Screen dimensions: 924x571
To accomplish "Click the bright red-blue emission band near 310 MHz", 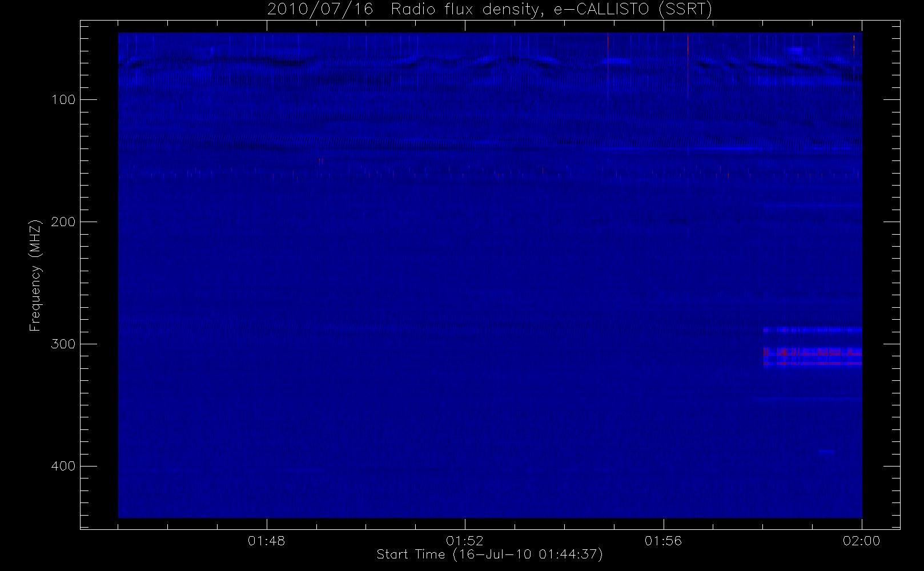I will 812,356.
